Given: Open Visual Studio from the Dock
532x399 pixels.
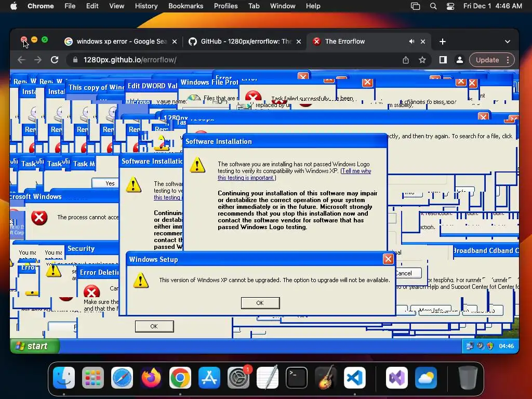Looking at the screenshot, I should pos(397,378).
